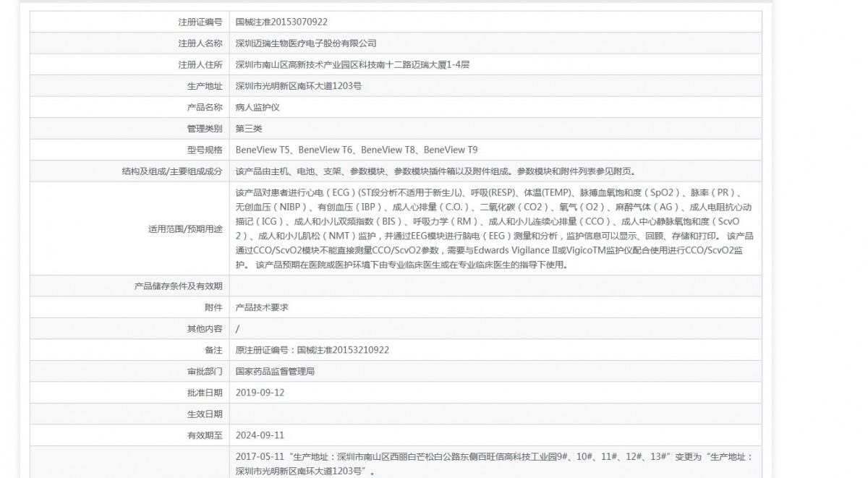
Task: Select attachment value 产品技术要求
Action: [262, 307]
